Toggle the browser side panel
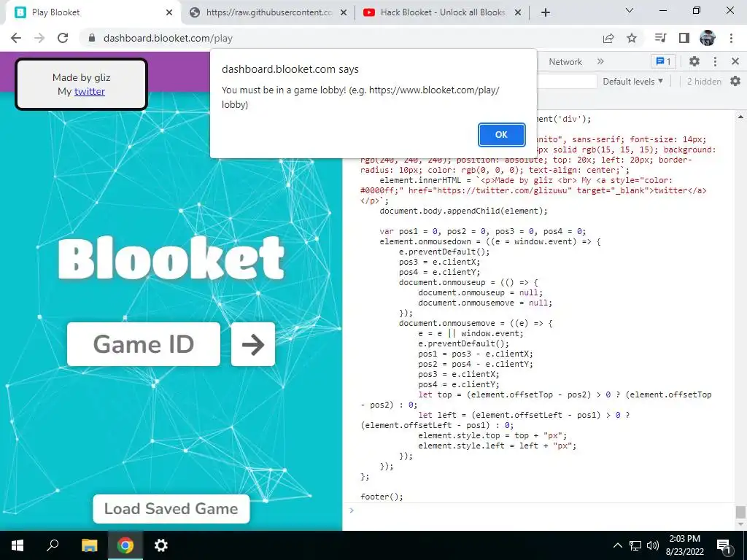The image size is (747, 560). (x=684, y=38)
